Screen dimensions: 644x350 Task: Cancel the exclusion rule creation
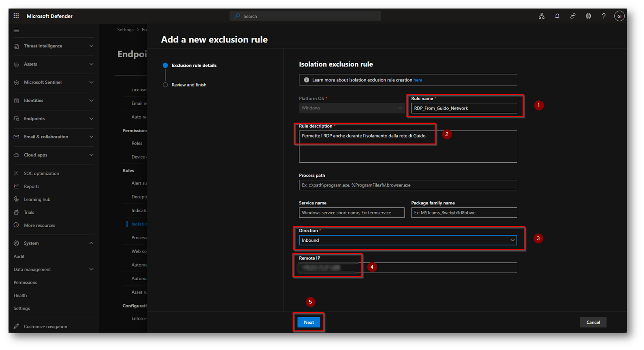(x=593, y=322)
